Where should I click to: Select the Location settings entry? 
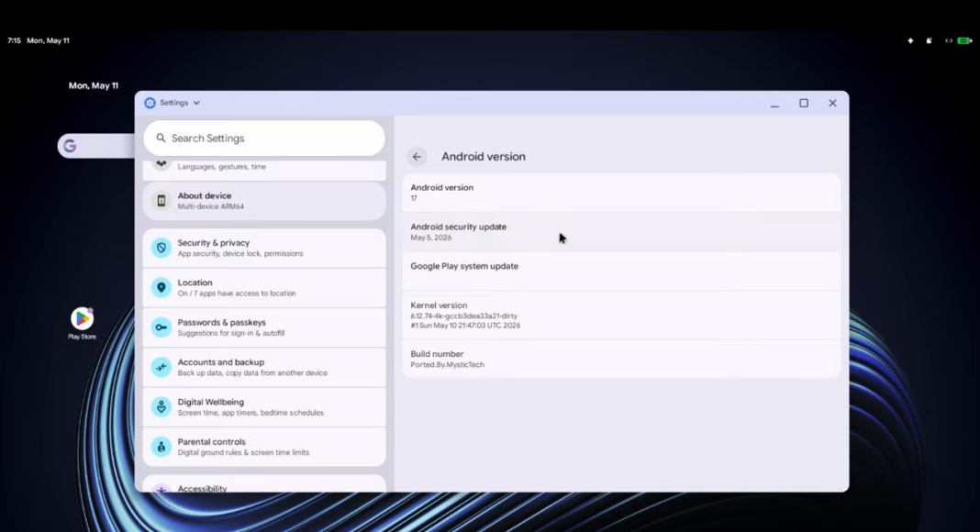[x=263, y=287]
